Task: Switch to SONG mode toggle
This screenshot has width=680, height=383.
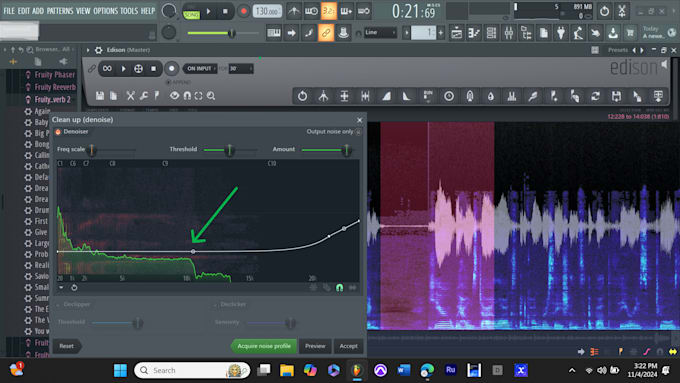Action: 191,15
